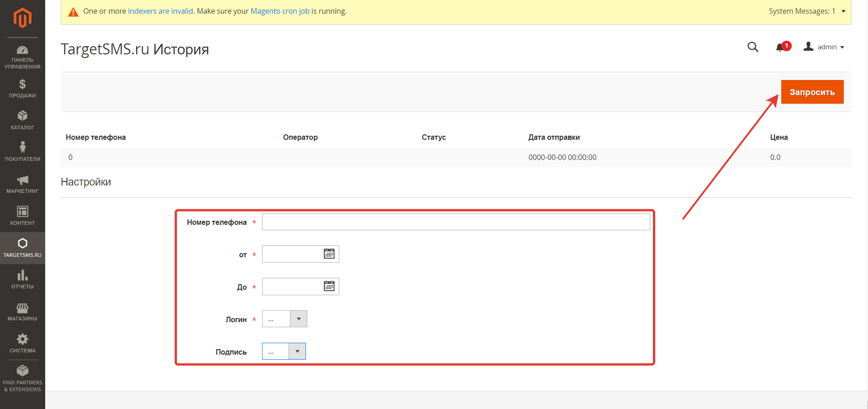Screen dimensions: 868x409
Task: Expand the System Messages dropdown
Action: (807, 11)
